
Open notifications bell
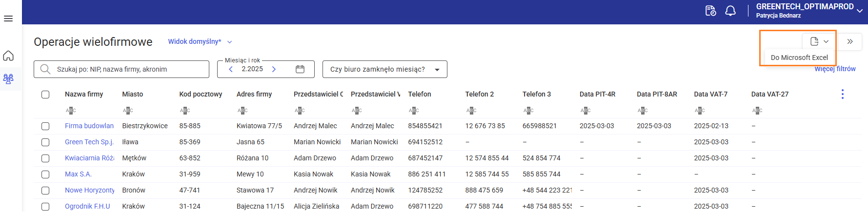pyautogui.click(x=730, y=11)
